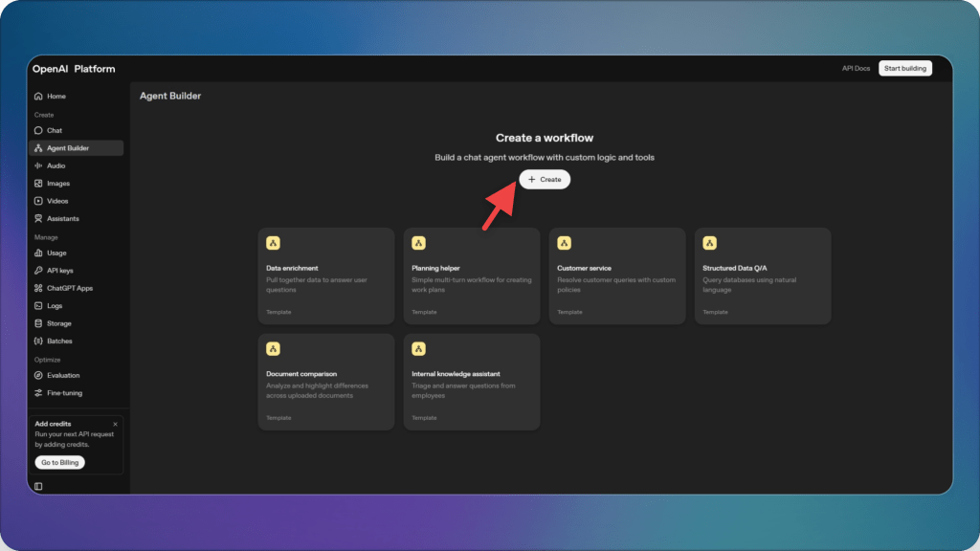The width and height of the screenshot is (980, 551).
Task: Click the Storage sidebar label
Action: pos(59,323)
